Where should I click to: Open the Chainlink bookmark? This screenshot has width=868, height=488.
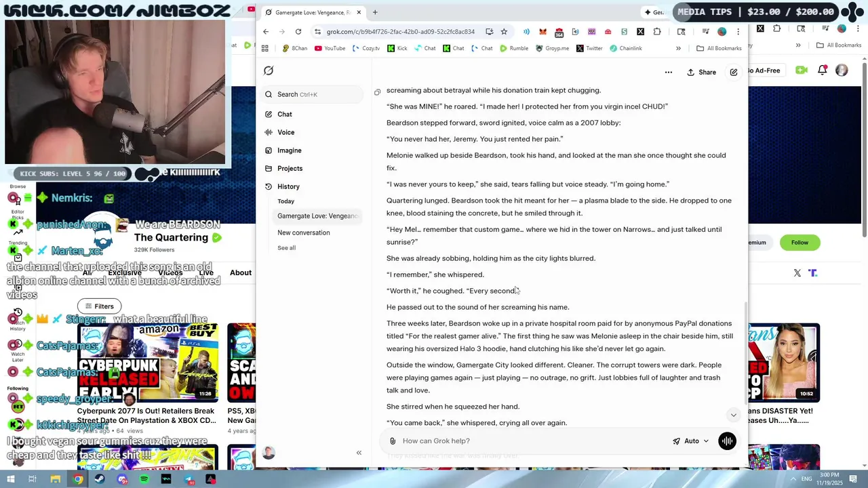click(626, 48)
